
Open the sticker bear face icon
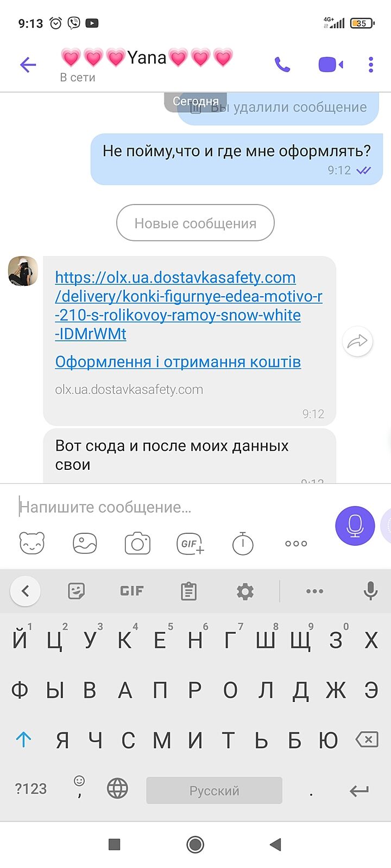pos(32,543)
